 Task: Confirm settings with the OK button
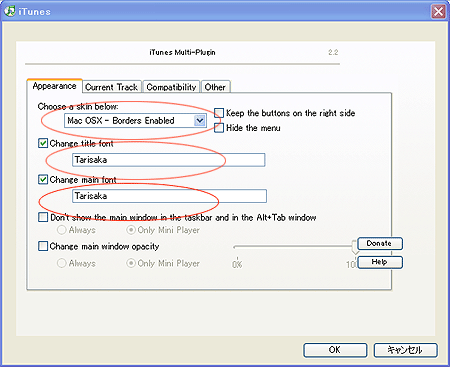click(335, 350)
